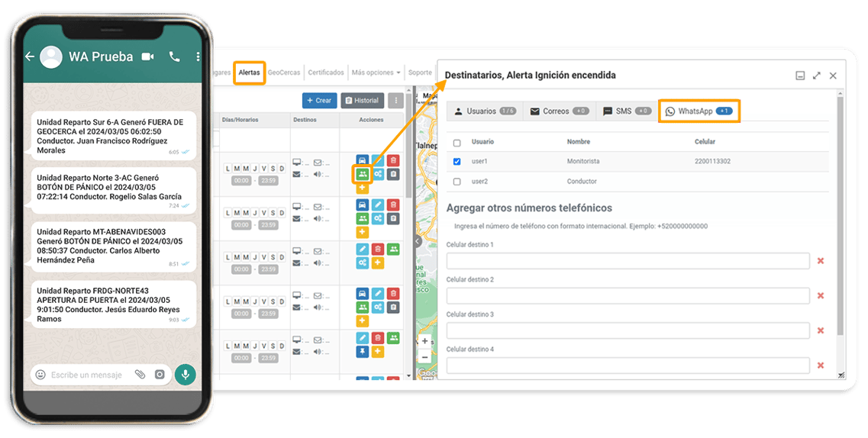This screenshot has width=868, height=438.
Task: Zoom in on the map with plus button
Action: (424, 340)
